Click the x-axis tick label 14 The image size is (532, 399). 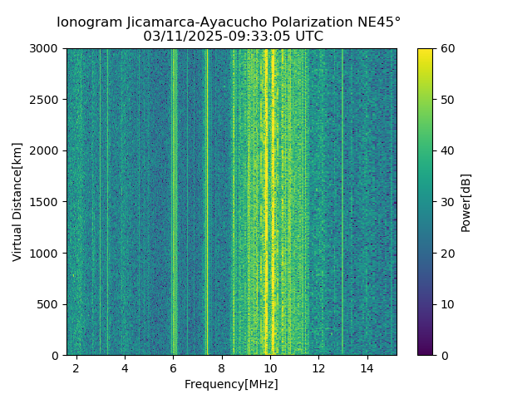click(x=367, y=368)
